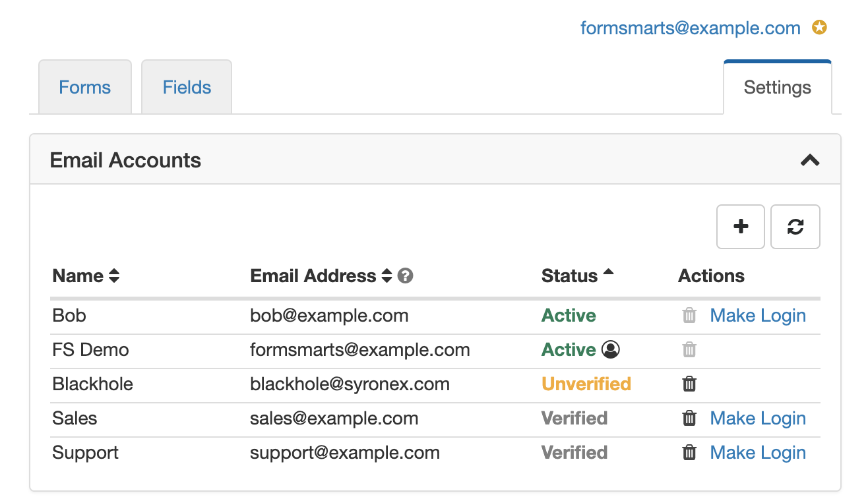This screenshot has height=497, width=868.
Task: Click the refresh icon above the table
Action: tap(795, 227)
